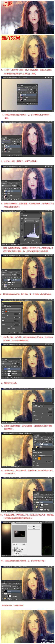Click the brightness value field in lens flare dialog
The width and height of the screenshot is (55, 644).
point(24,545)
